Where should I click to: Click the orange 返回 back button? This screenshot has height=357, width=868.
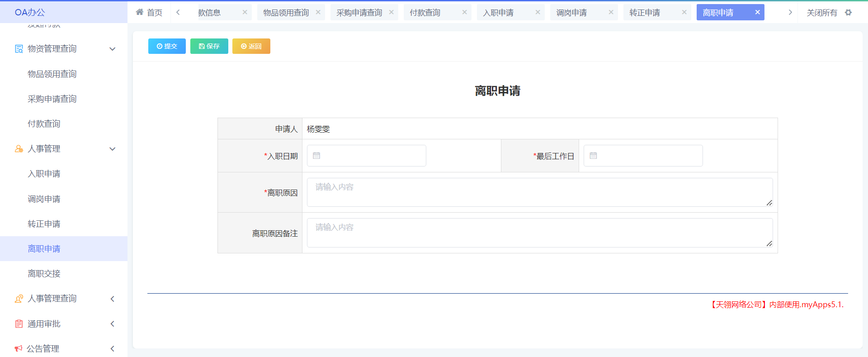point(251,46)
